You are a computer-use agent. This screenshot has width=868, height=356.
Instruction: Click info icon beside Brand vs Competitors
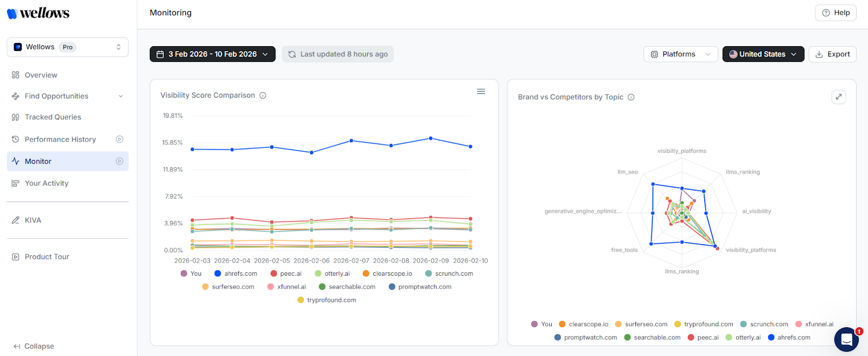coord(631,97)
